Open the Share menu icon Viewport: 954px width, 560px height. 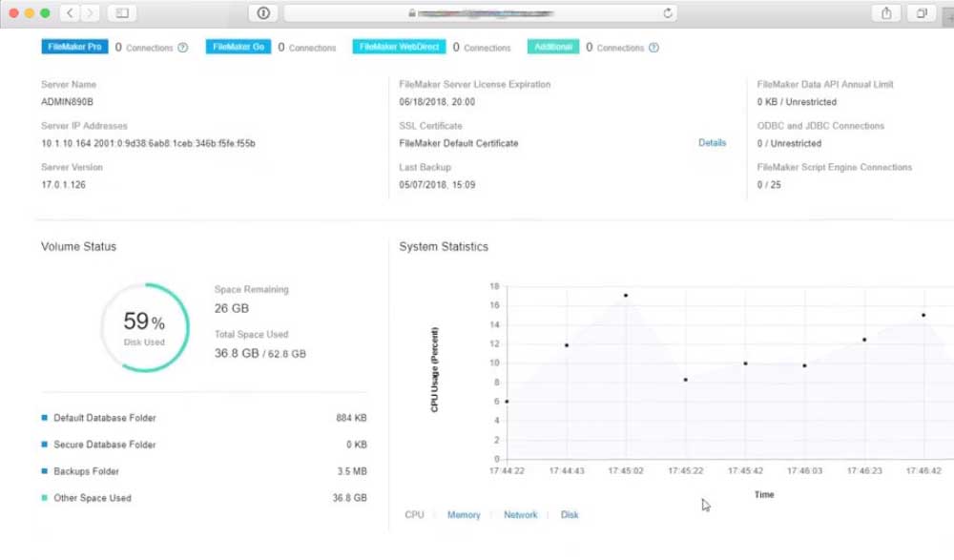[x=886, y=12]
